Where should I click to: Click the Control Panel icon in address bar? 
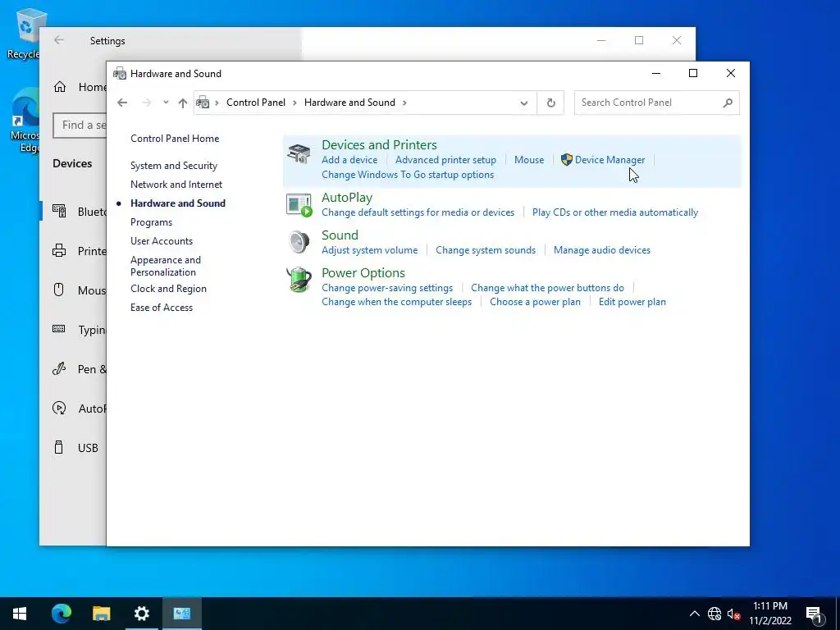pyautogui.click(x=203, y=103)
